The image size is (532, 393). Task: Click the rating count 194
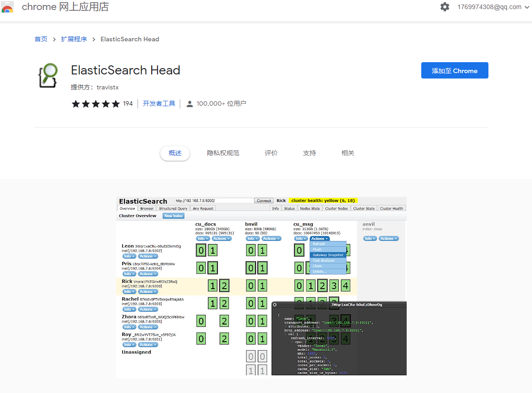pyautogui.click(x=128, y=104)
